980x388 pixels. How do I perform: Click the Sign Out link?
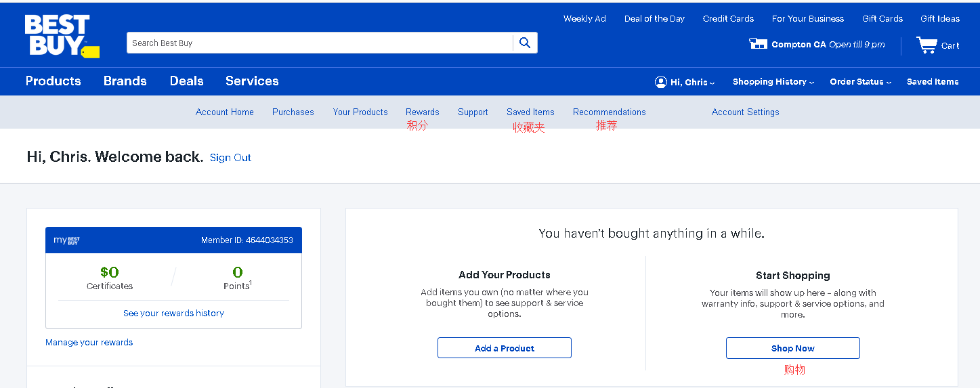230,158
